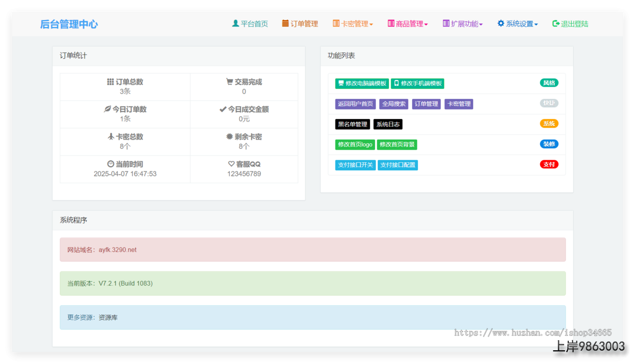Screen dimensions: 635x364
Task: Expand the 扩展功能 dropdown caret
Action: point(481,24)
